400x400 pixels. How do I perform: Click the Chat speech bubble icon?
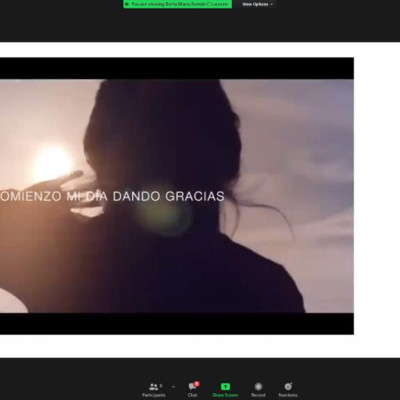[x=192, y=387]
